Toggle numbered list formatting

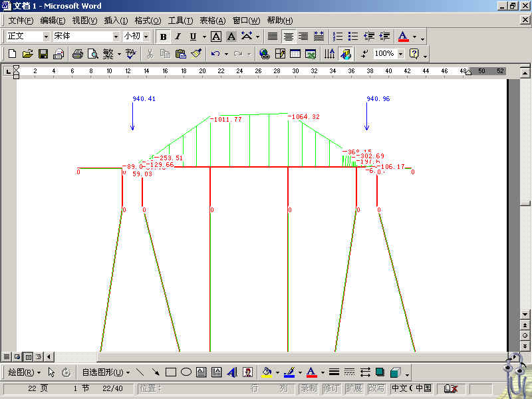pyautogui.click(x=338, y=37)
